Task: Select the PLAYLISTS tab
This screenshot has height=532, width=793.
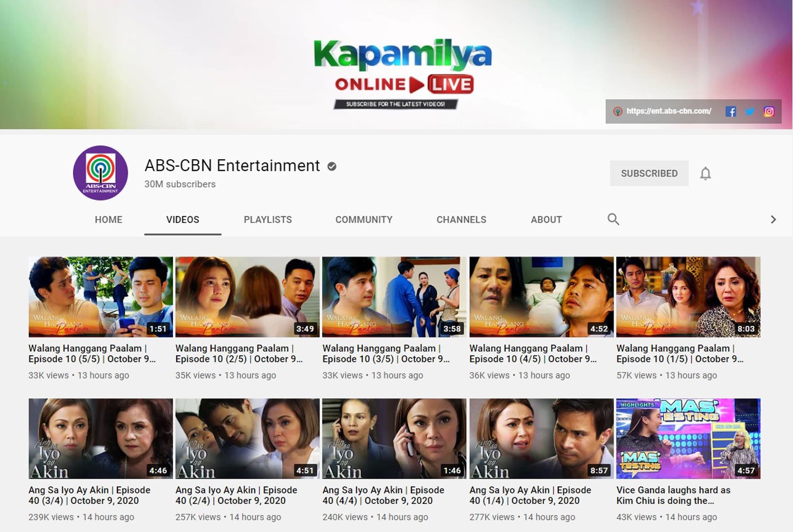Action: [x=268, y=219]
